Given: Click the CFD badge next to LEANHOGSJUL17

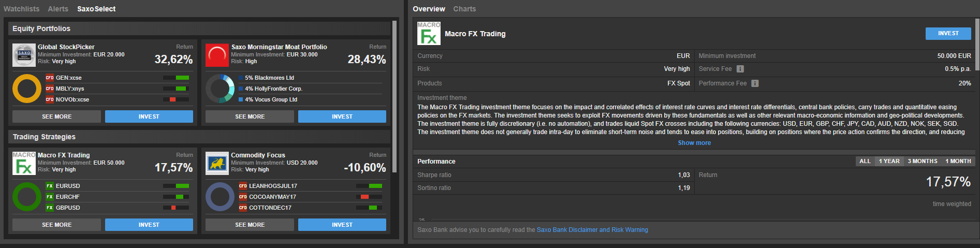Looking at the screenshot, I should coord(243,186).
